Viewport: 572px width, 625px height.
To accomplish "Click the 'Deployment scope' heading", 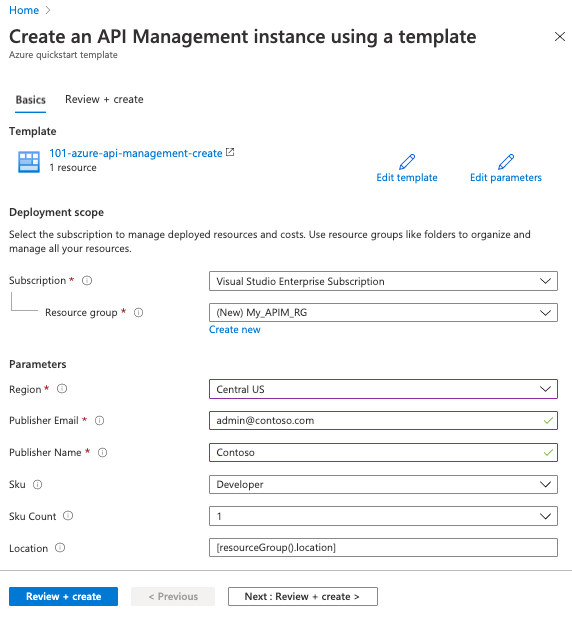I will point(56,212).
